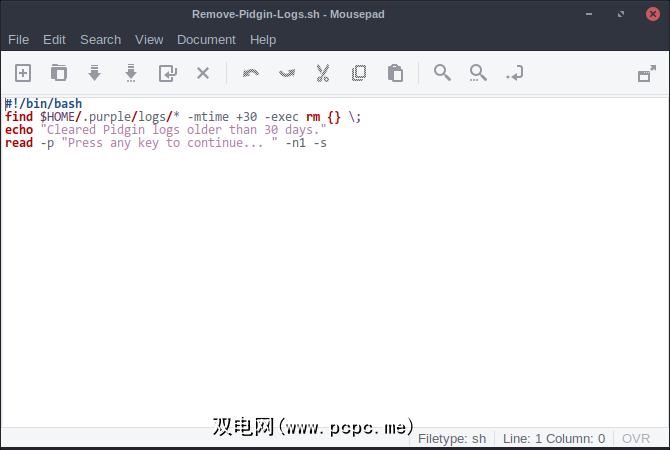The width and height of the screenshot is (670, 450).
Task: Cut selection using the scissors icon
Action: 323,73
